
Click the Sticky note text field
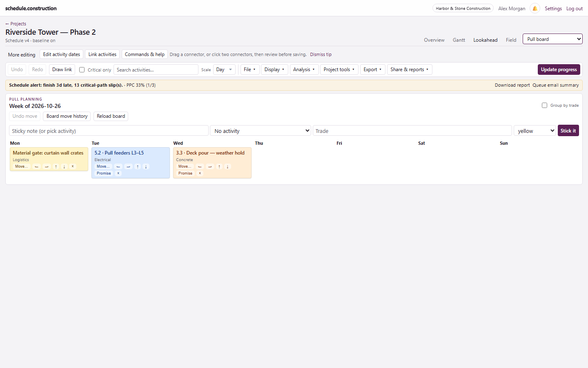(x=109, y=131)
